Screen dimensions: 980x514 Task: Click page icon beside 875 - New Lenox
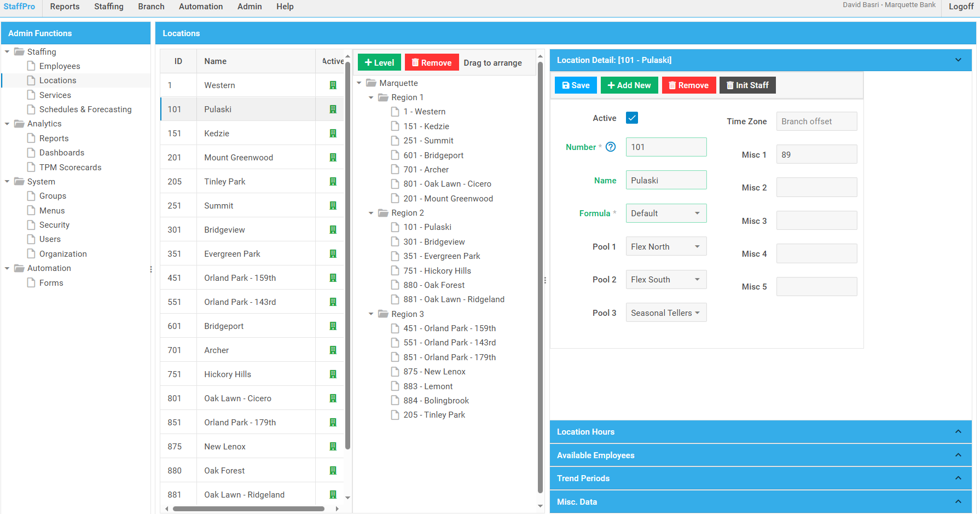tap(395, 372)
